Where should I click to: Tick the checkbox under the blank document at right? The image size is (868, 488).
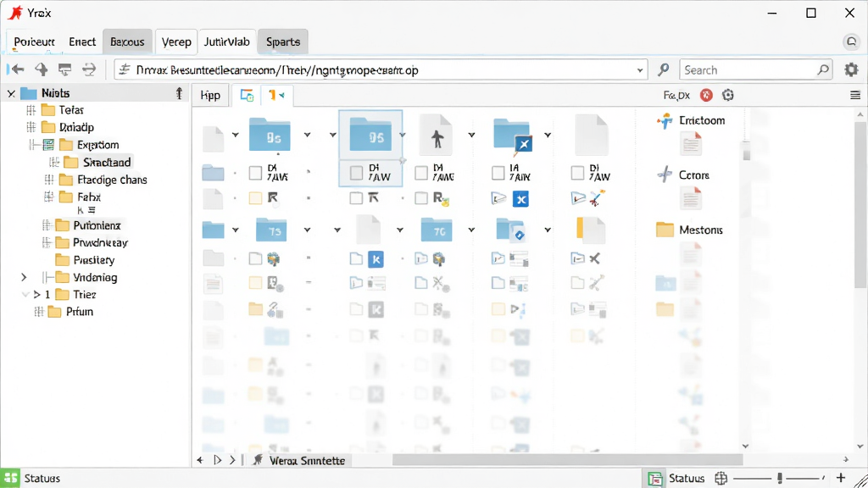coord(577,173)
